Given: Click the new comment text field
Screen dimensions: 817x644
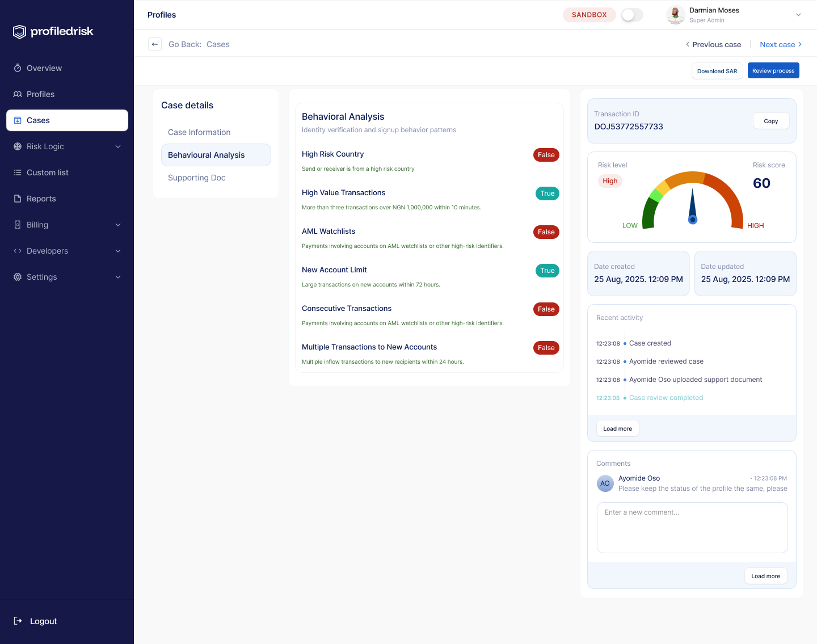Looking at the screenshot, I should coord(692,527).
